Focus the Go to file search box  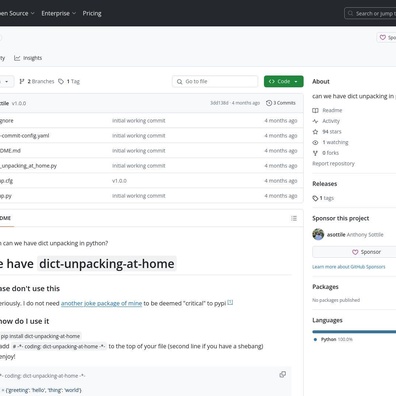click(x=215, y=81)
